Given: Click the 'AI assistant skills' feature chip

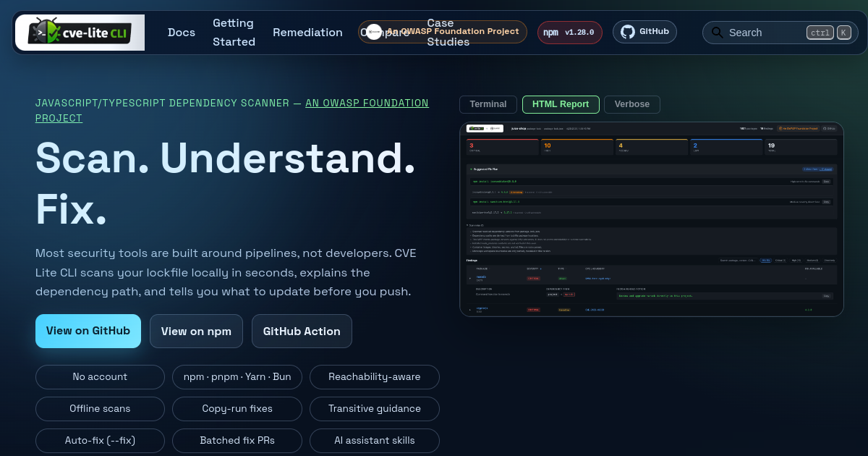Looking at the screenshot, I should coord(375,441).
